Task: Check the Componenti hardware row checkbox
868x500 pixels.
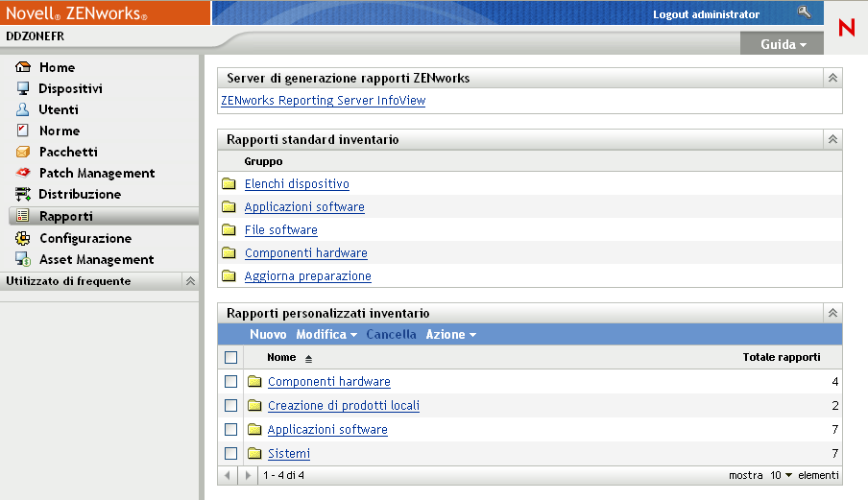Action: (x=230, y=382)
